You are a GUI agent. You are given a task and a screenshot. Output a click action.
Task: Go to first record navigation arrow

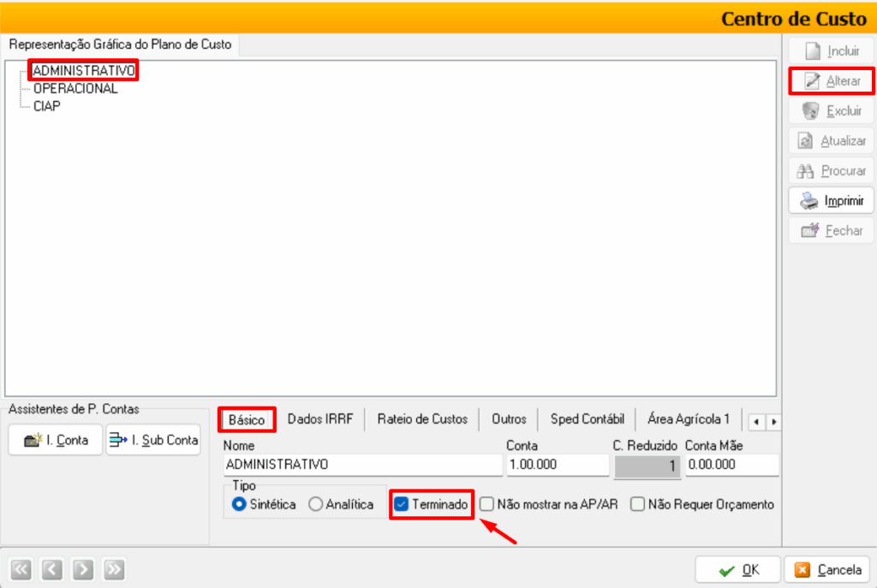click(x=21, y=568)
